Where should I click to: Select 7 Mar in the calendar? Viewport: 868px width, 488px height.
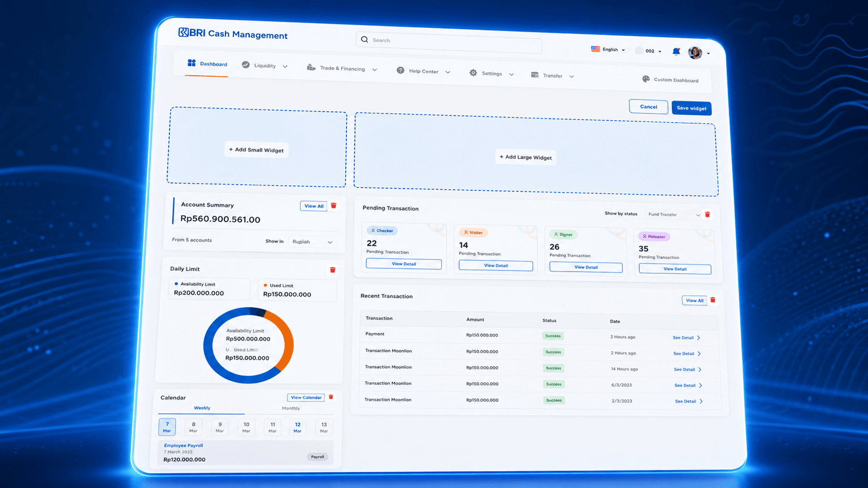167,427
